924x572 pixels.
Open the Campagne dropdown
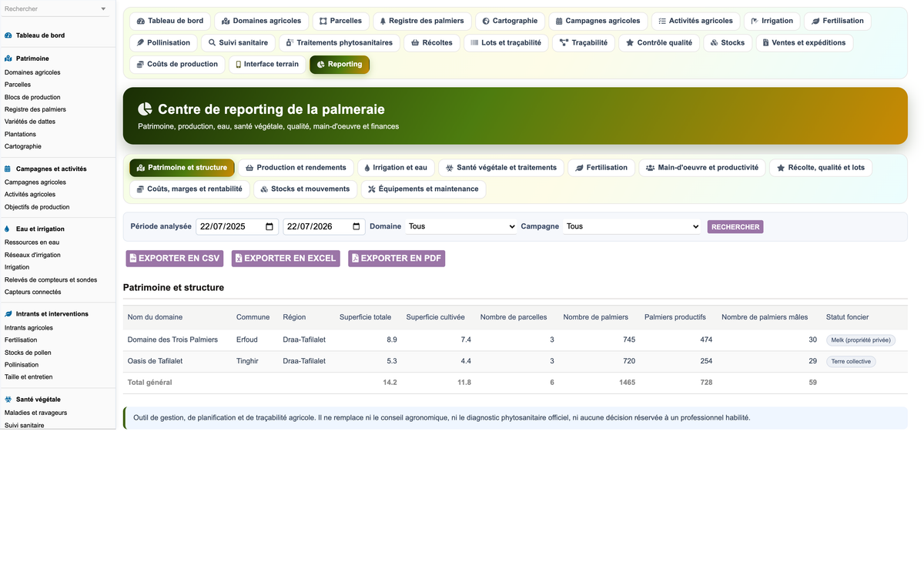631,226
